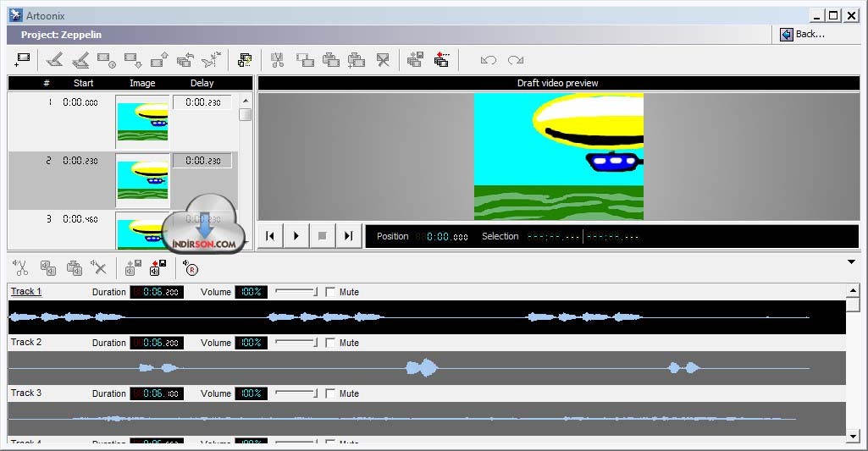Click the Track 2 waveform
868x451 pixels.
point(427,368)
